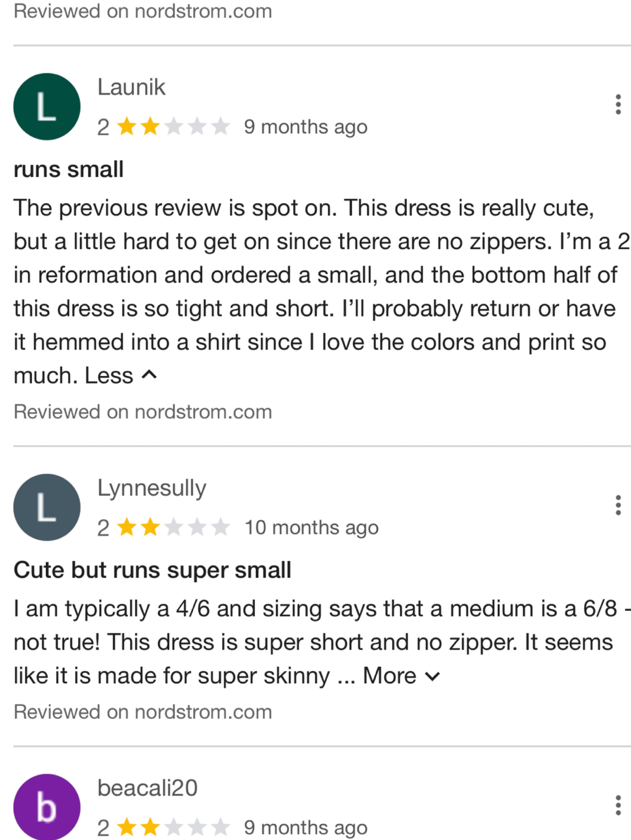Click the 'runs small' review title
The width and height of the screenshot is (631, 840).
[x=69, y=169]
